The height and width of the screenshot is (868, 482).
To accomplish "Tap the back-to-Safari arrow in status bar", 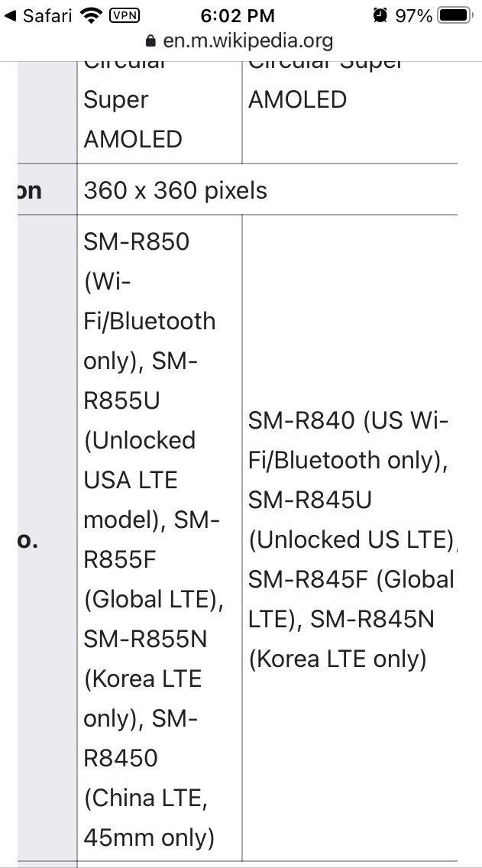I will pos(10,16).
